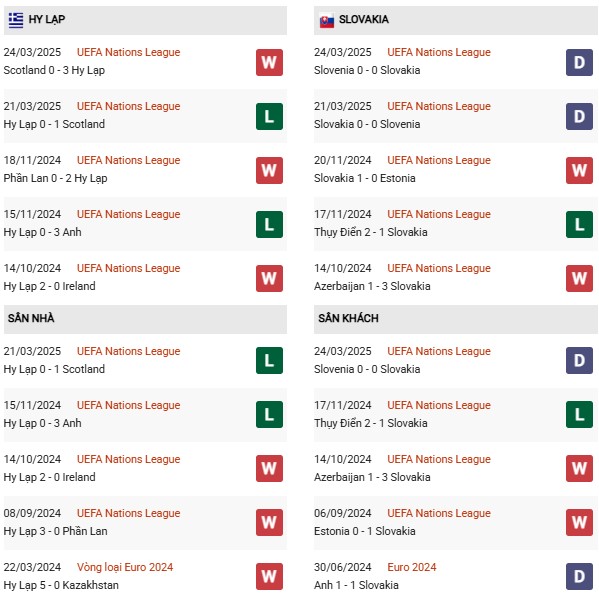Select the SÂN KHÁCH section header
The width and height of the screenshot is (599, 599).
point(455,319)
